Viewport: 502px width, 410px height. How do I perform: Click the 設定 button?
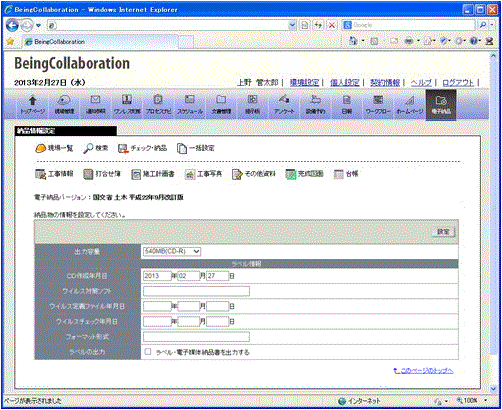pyautogui.click(x=443, y=232)
